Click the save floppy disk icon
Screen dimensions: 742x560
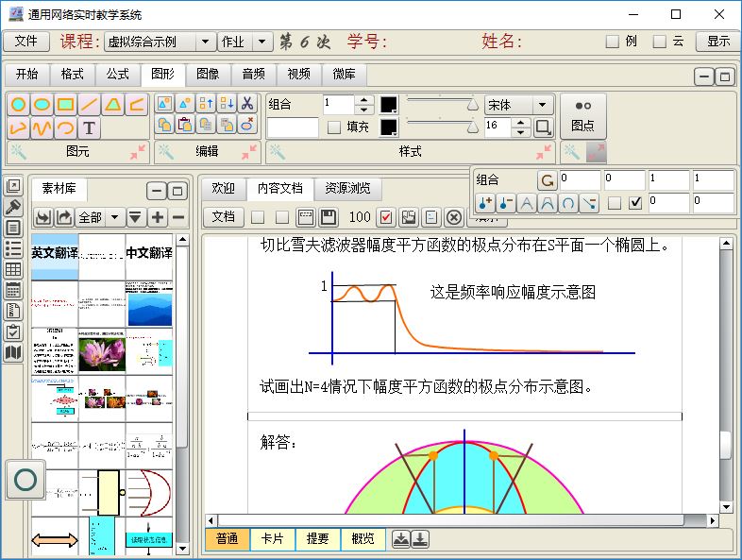click(329, 217)
